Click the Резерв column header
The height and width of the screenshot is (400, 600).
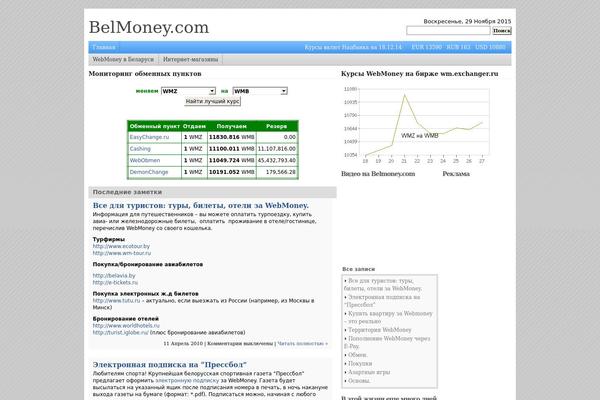(x=277, y=126)
